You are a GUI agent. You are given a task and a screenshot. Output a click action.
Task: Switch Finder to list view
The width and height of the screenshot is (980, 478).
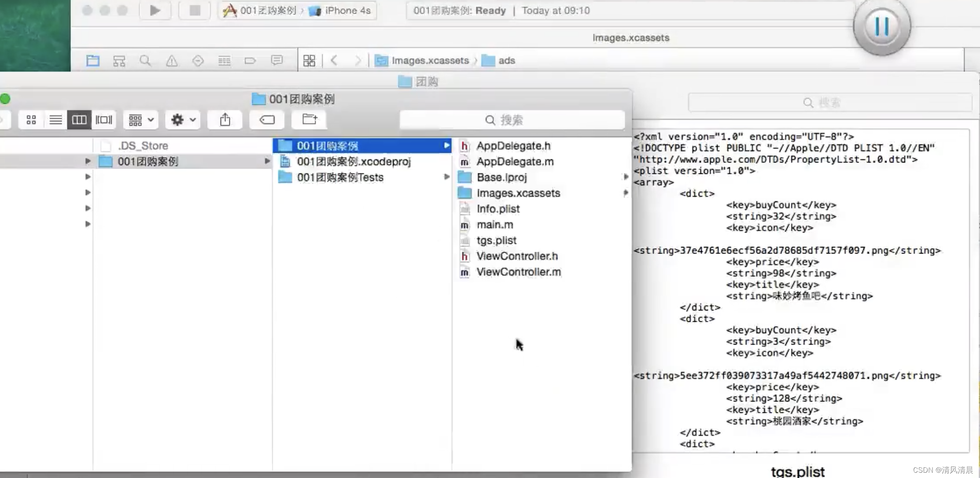[55, 120]
